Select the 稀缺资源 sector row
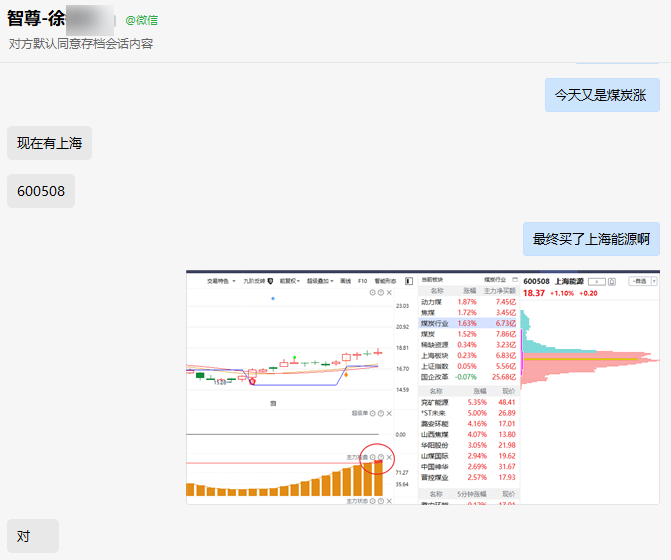The height and width of the screenshot is (560, 671). [x=469, y=345]
